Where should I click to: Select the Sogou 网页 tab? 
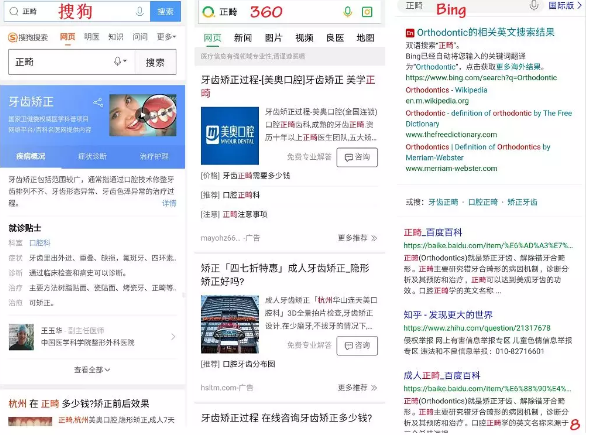(x=68, y=37)
